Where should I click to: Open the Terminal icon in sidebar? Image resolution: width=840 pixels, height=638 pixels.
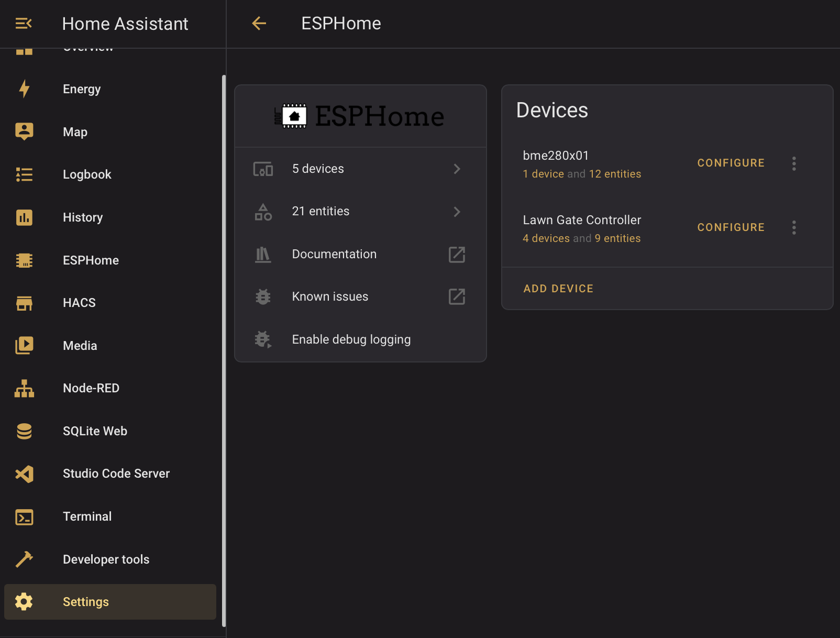pos(24,516)
